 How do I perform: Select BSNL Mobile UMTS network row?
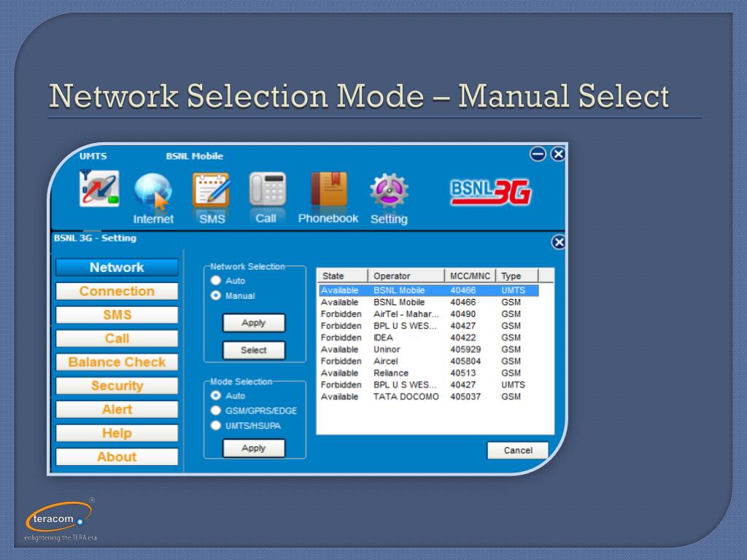point(428,290)
